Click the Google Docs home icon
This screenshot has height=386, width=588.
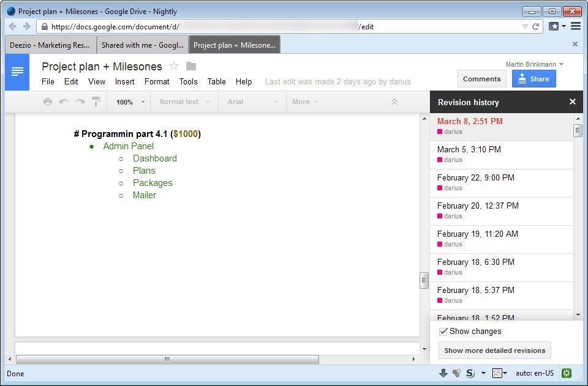17,72
